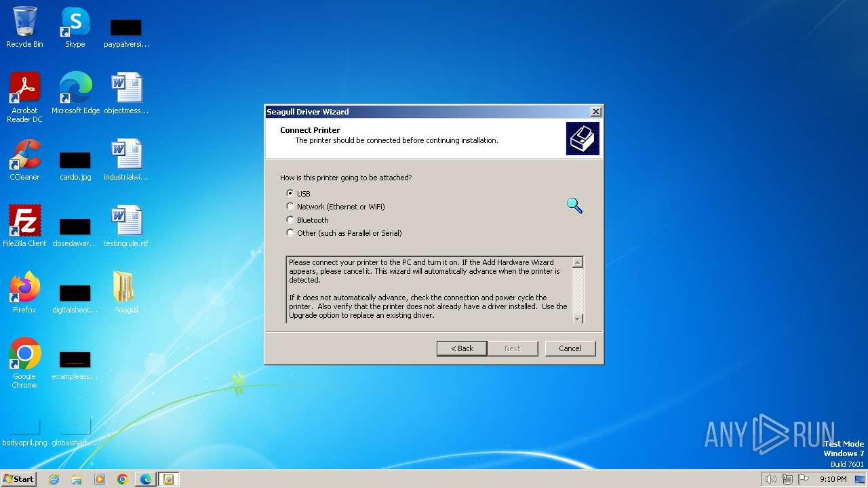
Task: Open Windows Media Player from taskbar
Action: pyautogui.click(x=100, y=479)
